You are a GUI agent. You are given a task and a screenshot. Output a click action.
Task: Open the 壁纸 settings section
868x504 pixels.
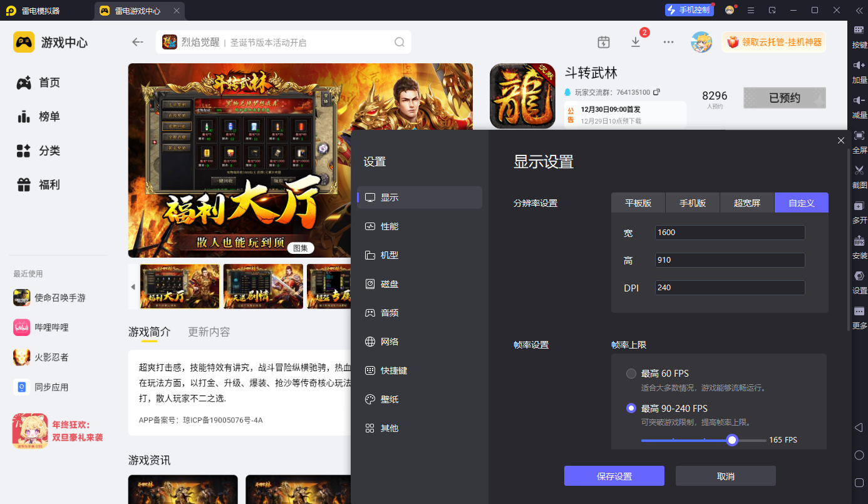click(420, 399)
